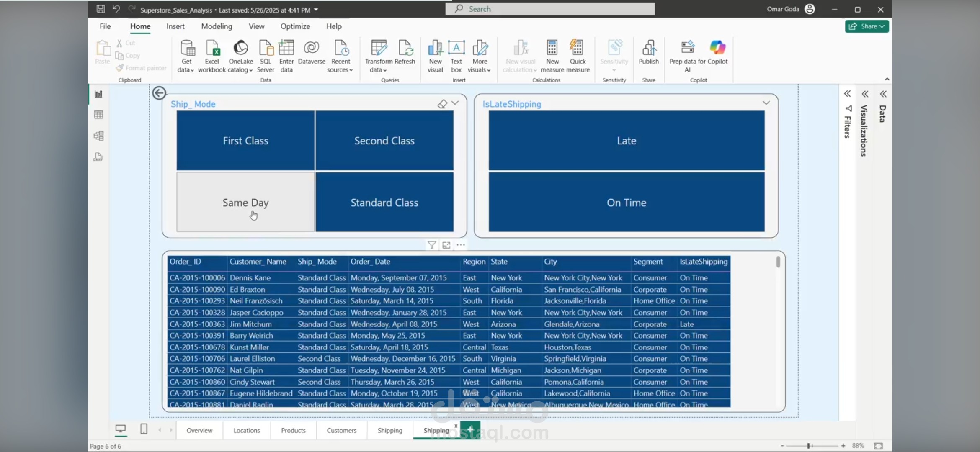Switch to Report view in left sidebar
The height and width of the screenshot is (452, 980).
tap(98, 94)
